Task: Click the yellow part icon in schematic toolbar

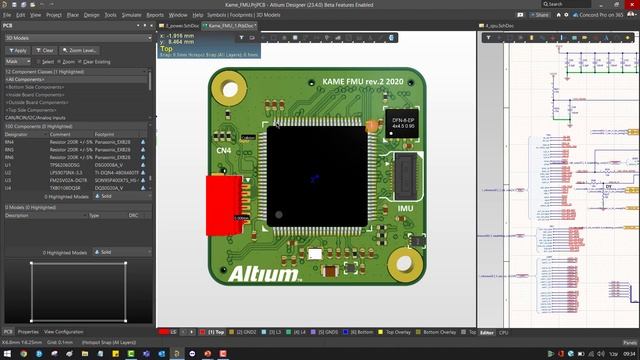Action: pos(531,38)
